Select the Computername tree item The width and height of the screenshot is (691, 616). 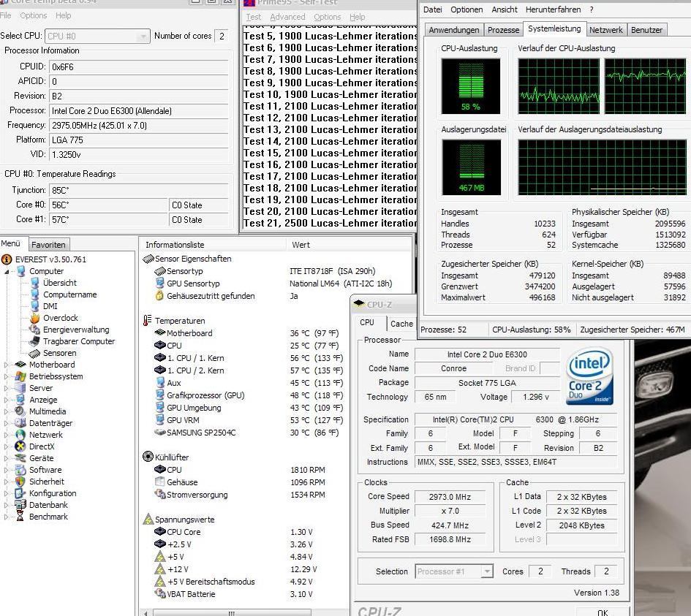(69, 294)
